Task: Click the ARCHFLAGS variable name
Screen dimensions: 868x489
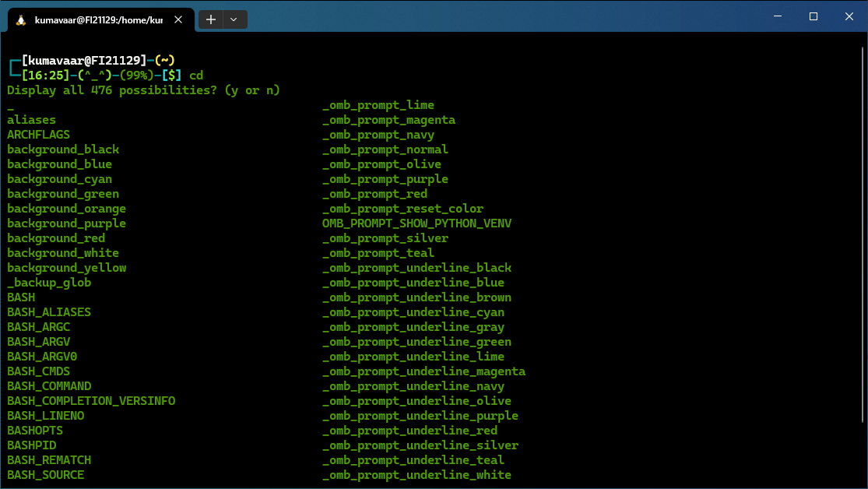Action: [x=38, y=134]
